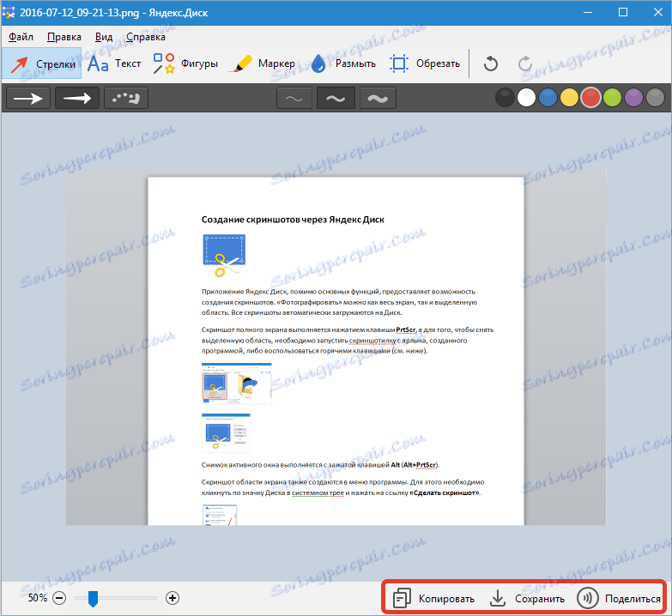Click the zoom slider handle
This screenshot has height=616, width=672.
[93, 599]
